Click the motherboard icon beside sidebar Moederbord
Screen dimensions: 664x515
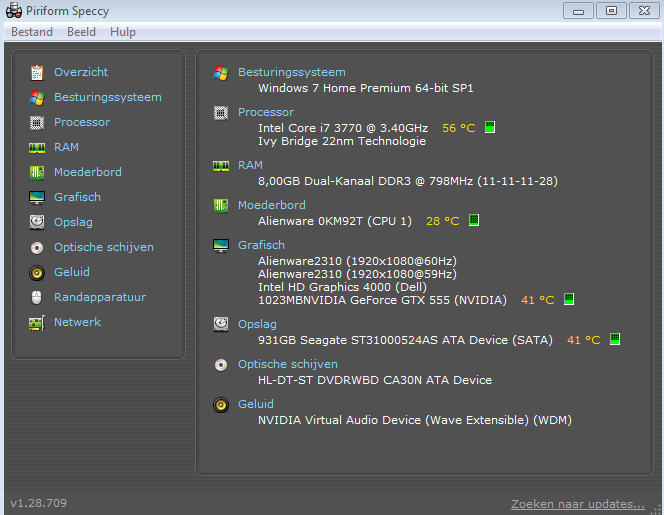click(37, 172)
